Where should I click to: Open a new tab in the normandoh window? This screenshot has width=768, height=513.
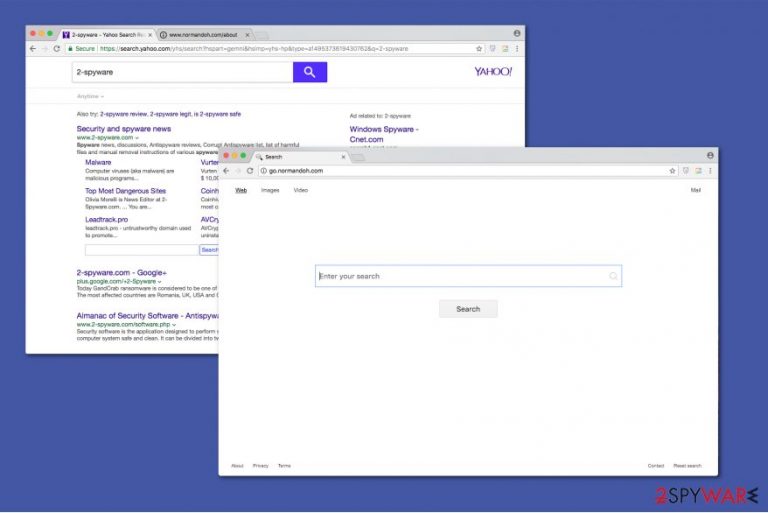pos(358,157)
